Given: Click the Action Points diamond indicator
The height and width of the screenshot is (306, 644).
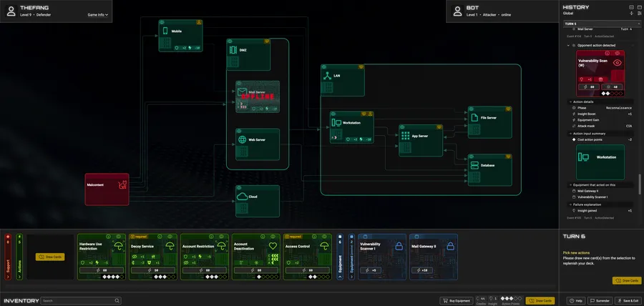Looking at the screenshot, I should pyautogui.click(x=511, y=299).
